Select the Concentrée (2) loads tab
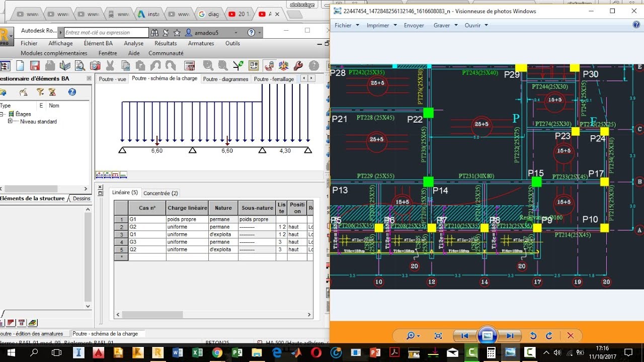This screenshot has height=362, width=644. [160, 193]
